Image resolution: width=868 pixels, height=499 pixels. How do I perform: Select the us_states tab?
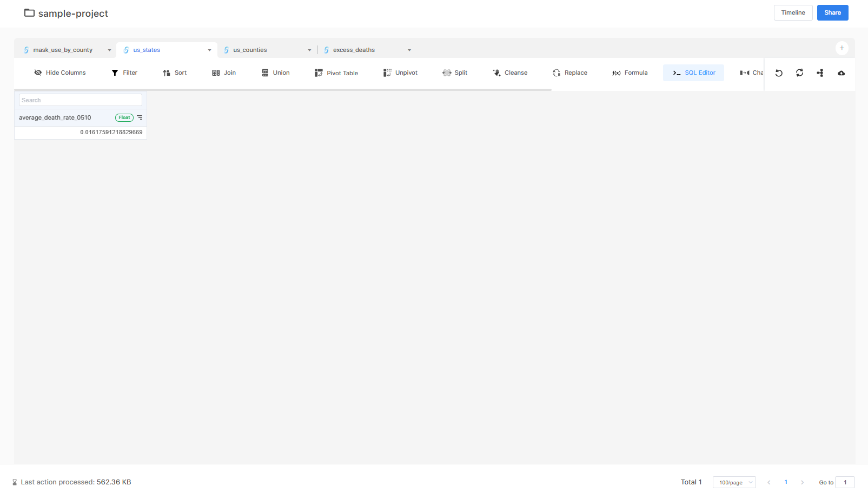(147, 50)
